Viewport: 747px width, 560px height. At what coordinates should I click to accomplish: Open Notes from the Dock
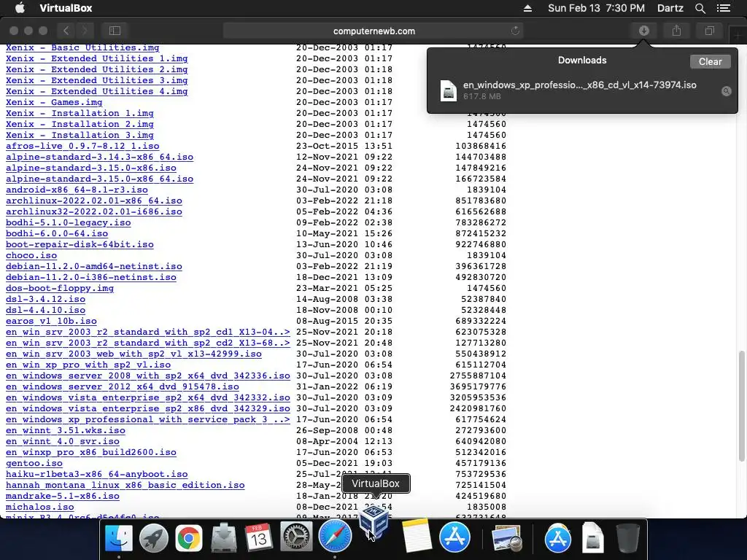417,536
